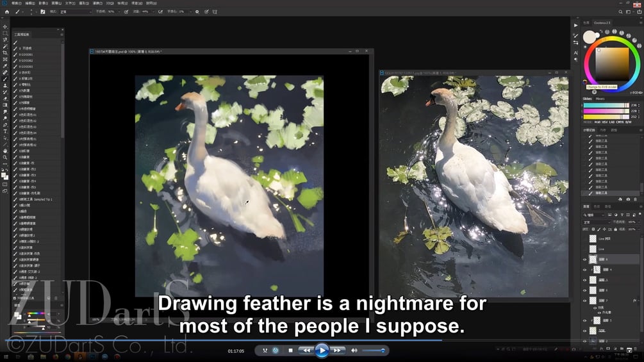Select the Hand tool
This screenshot has width=644, height=362.
[5, 151]
